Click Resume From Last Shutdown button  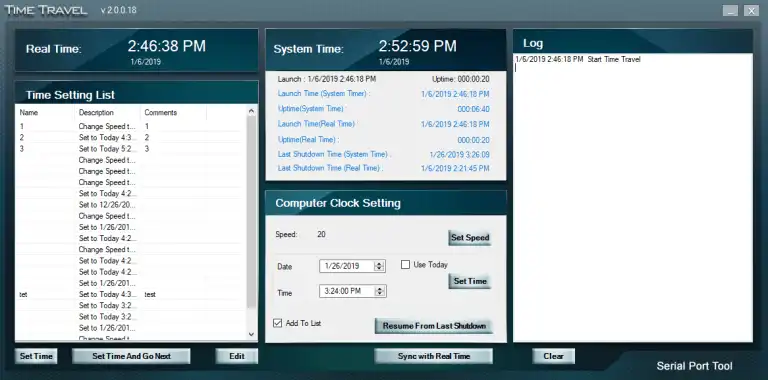434,326
